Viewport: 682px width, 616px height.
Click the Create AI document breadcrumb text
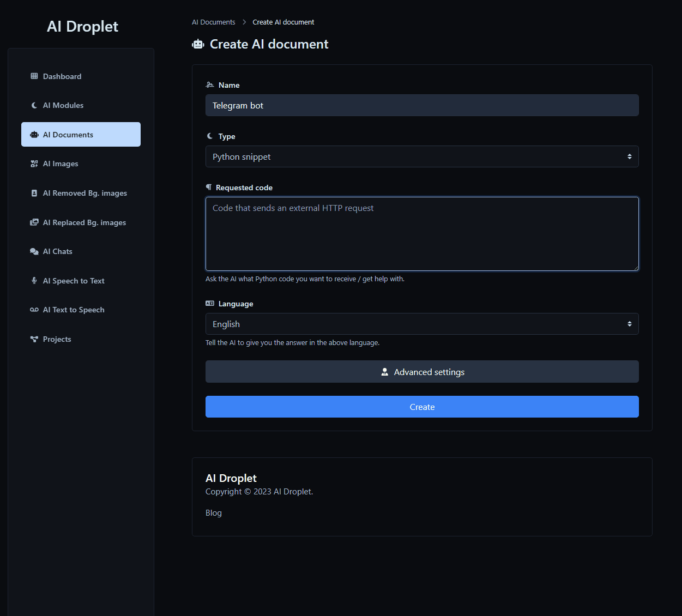pyautogui.click(x=283, y=22)
